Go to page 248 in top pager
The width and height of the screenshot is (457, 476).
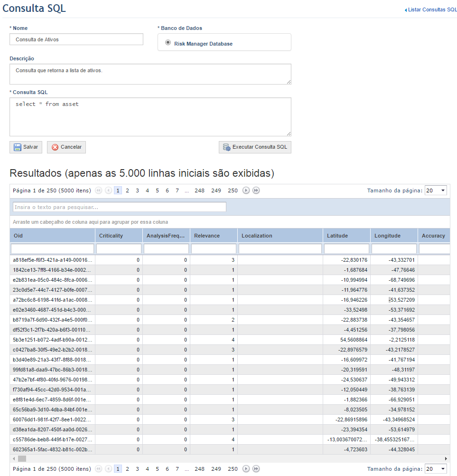pyautogui.click(x=199, y=190)
